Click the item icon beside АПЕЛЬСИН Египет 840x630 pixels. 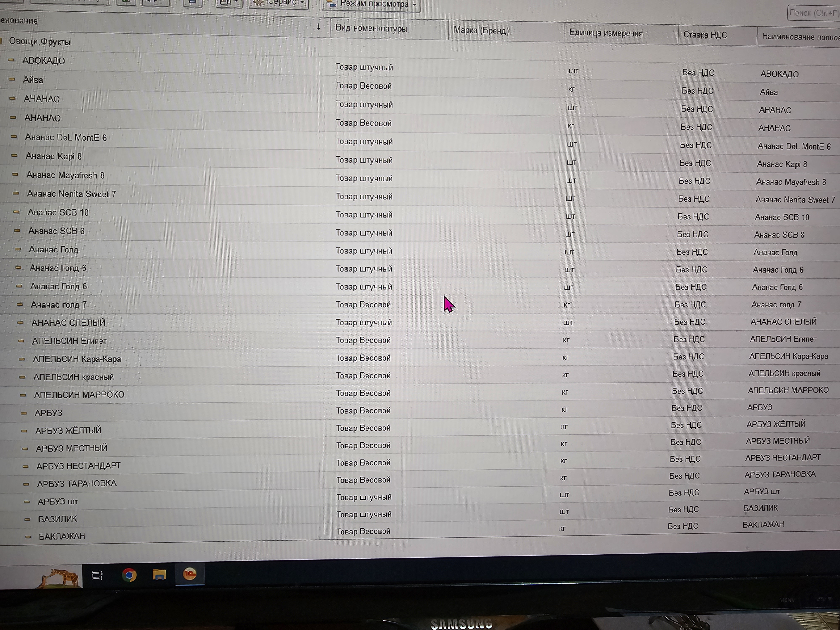click(21, 341)
